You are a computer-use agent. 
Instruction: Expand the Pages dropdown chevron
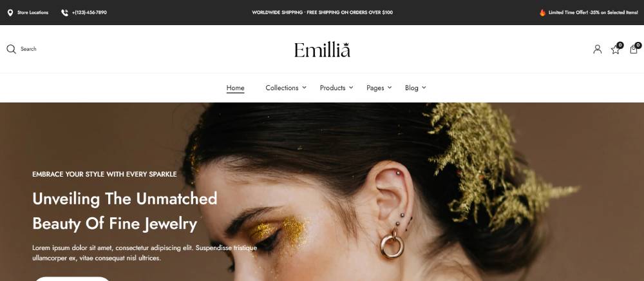pyautogui.click(x=390, y=88)
